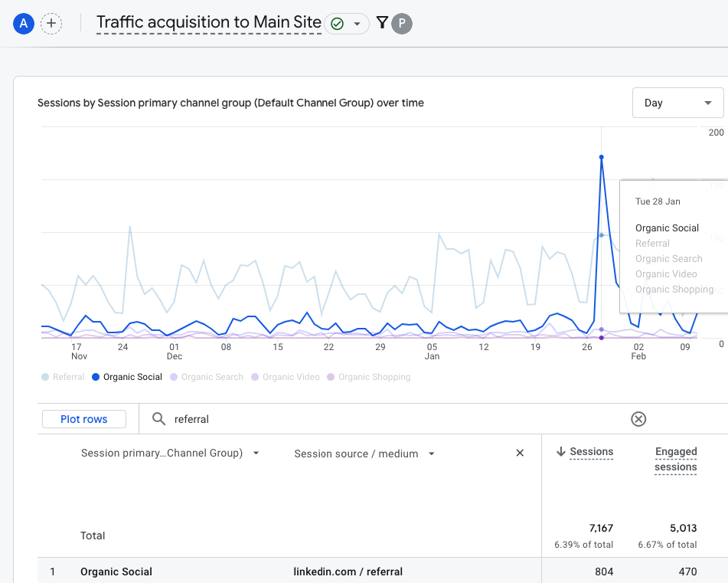Click the Plot rows button
Screen dimensions: 728x583
coord(84,419)
